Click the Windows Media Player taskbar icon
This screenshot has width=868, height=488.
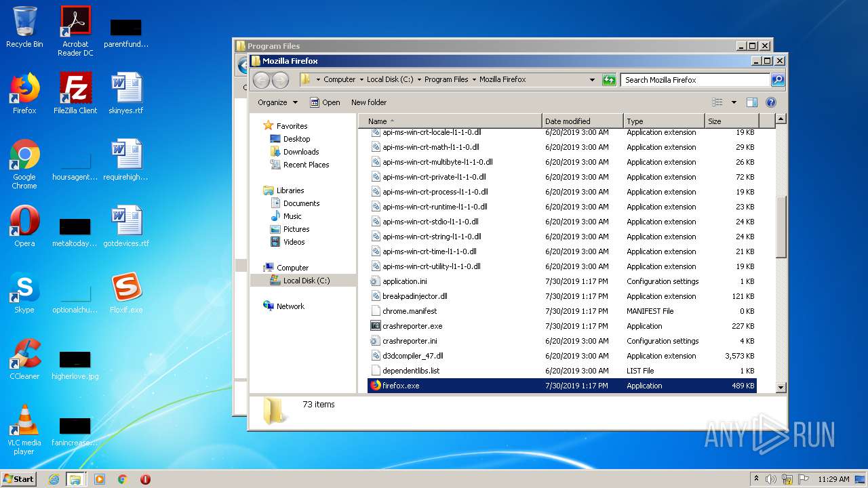[100, 479]
